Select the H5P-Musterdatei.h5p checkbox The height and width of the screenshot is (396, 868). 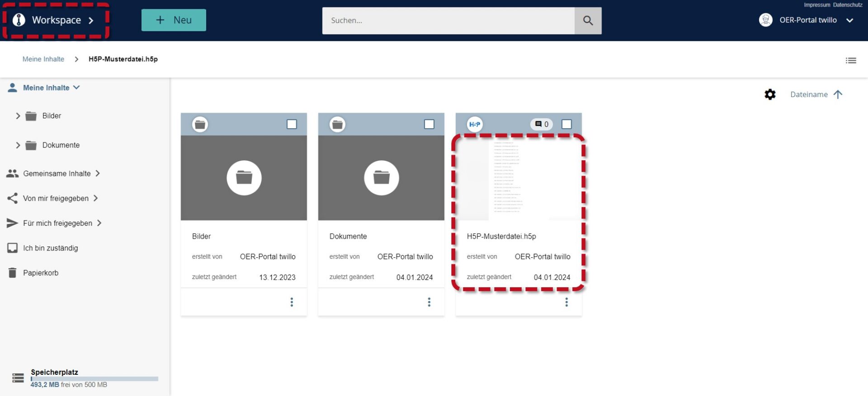566,124
